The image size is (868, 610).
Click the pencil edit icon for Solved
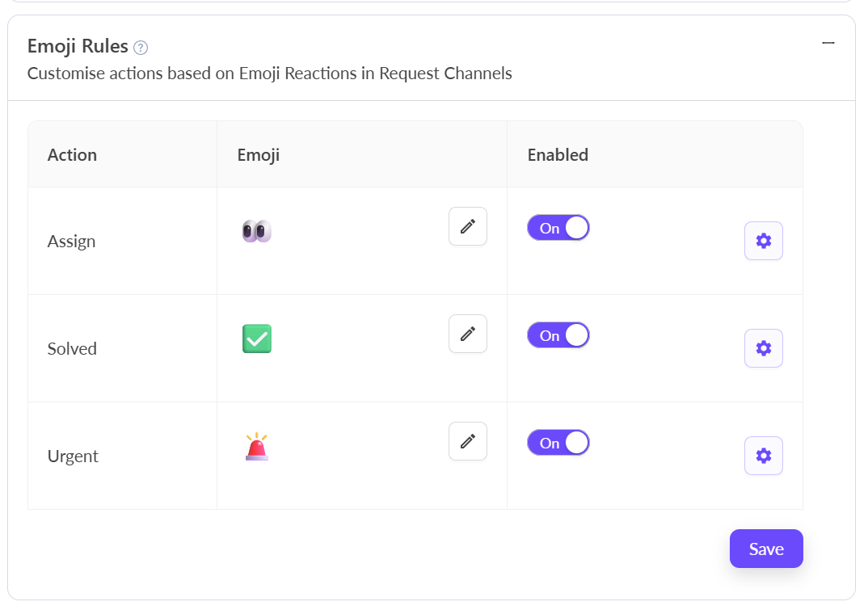(468, 334)
